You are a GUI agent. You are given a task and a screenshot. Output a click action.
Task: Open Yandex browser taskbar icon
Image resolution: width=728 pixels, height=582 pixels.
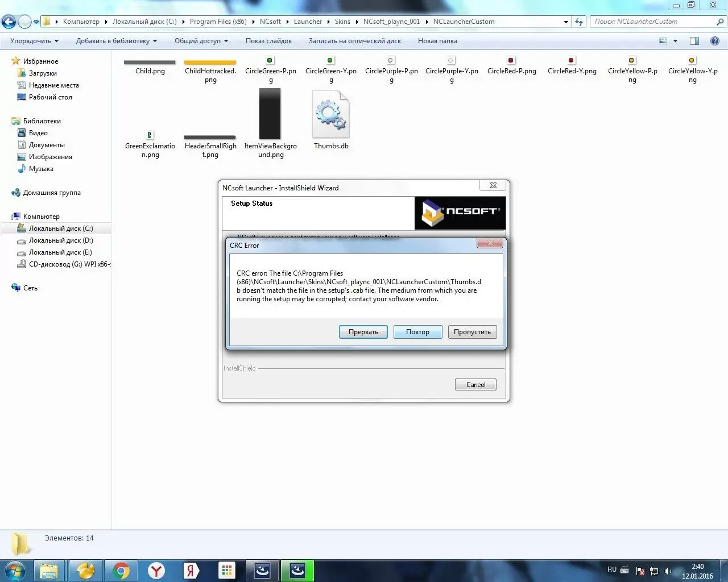point(156,571)
